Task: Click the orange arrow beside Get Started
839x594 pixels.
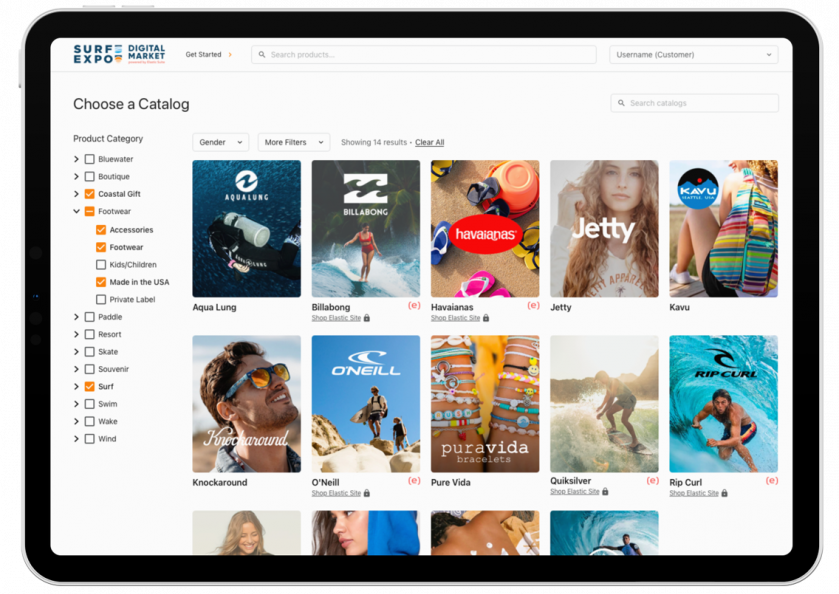Action: (230, 55)
